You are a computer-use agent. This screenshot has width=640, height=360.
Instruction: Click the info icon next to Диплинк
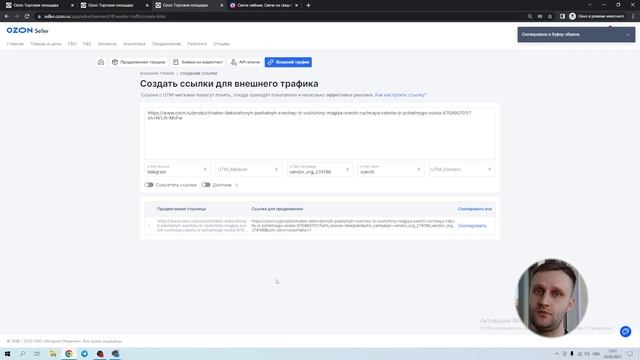click(x=237, y=185)
